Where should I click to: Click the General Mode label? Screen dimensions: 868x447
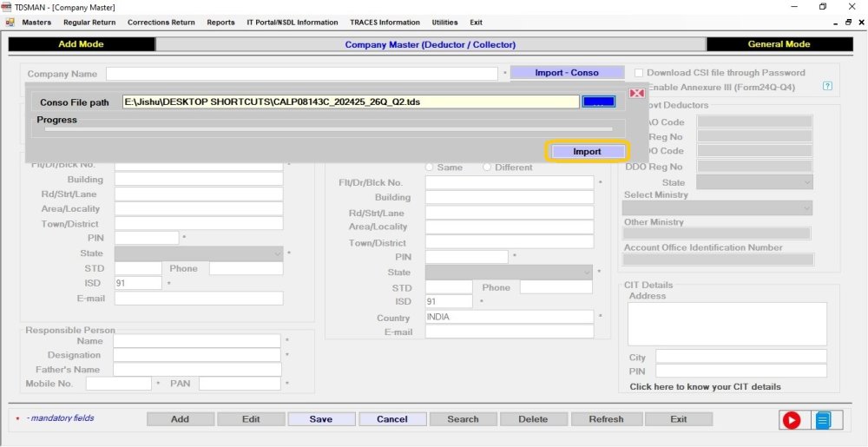pyautogui.click(x=779, y=44)
